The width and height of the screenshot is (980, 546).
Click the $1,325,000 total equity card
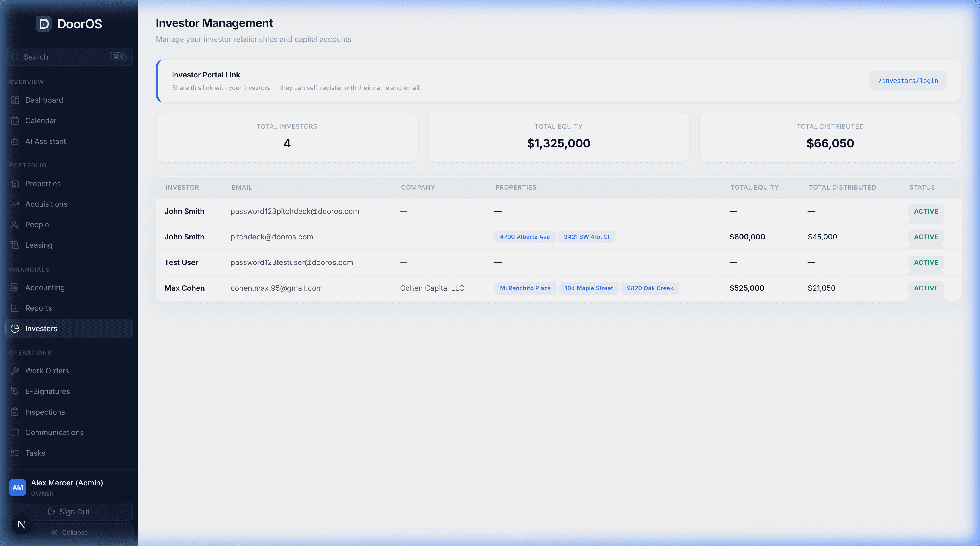click(x=558, y=137)
